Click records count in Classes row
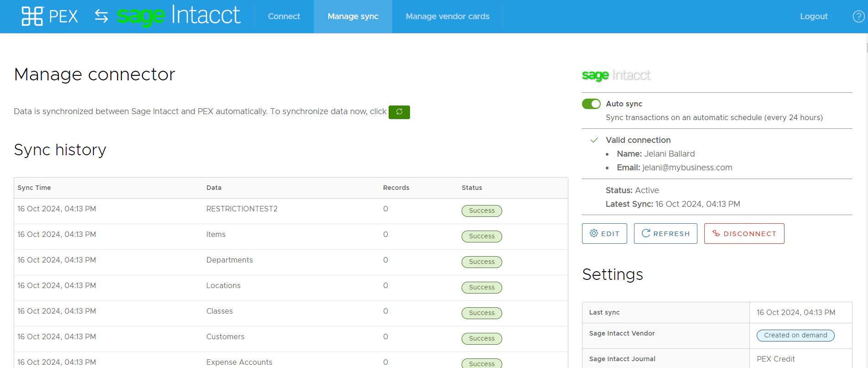Viewport: 868px width, 368px height. click(x=385, y=311)
